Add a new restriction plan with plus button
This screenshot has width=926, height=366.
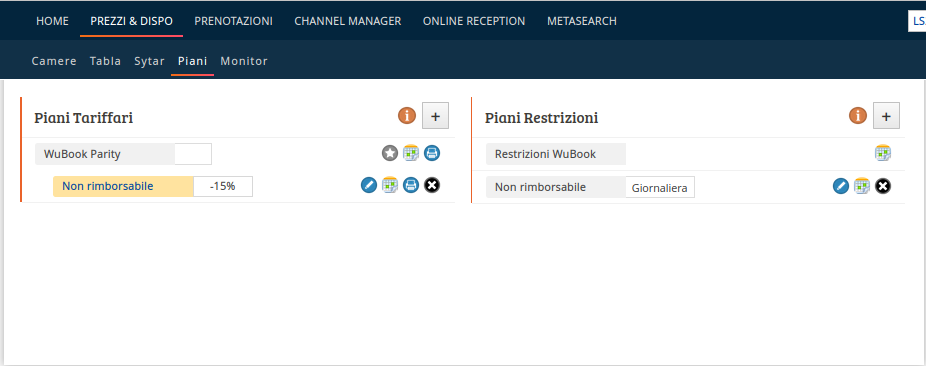pyautogui.click(x=886, y=116)
